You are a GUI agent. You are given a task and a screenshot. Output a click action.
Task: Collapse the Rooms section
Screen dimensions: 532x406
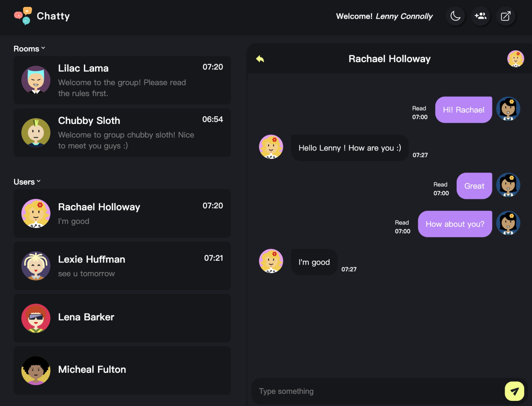point(29,49)
